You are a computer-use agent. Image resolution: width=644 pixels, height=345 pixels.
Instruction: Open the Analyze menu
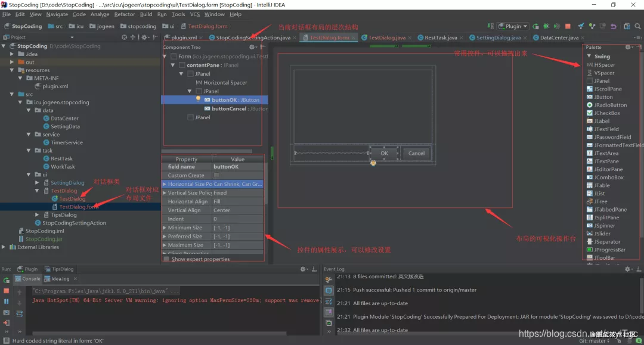(100, 14)
